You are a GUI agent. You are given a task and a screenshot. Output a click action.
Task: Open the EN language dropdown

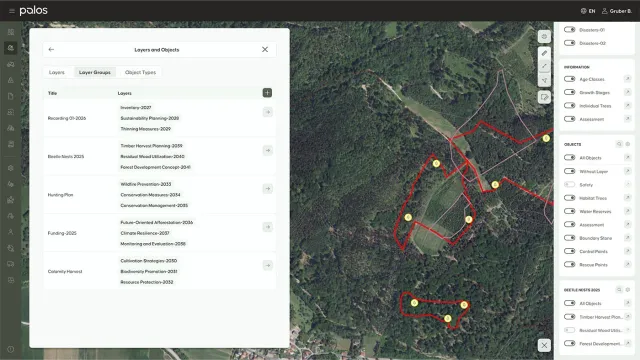[588, 11]
